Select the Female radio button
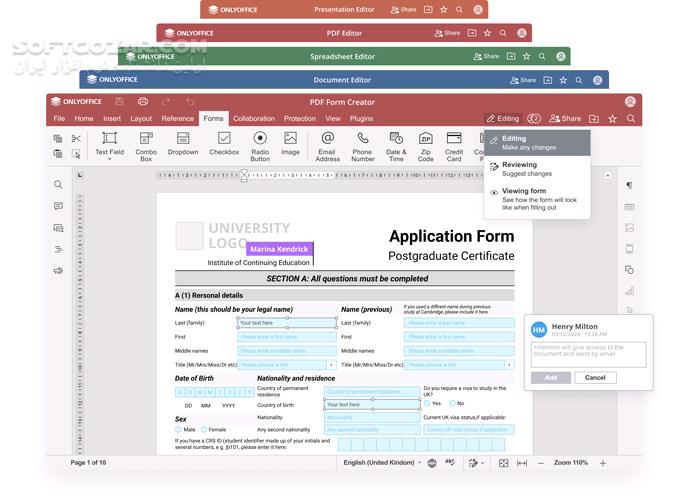 (204, 430)
